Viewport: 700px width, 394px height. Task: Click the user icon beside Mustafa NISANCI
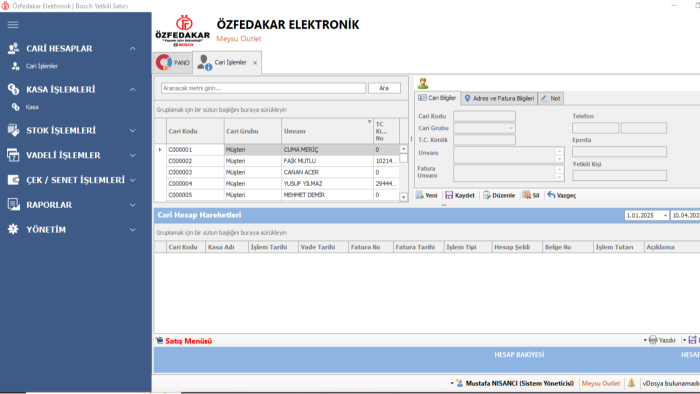click(459, 383)
